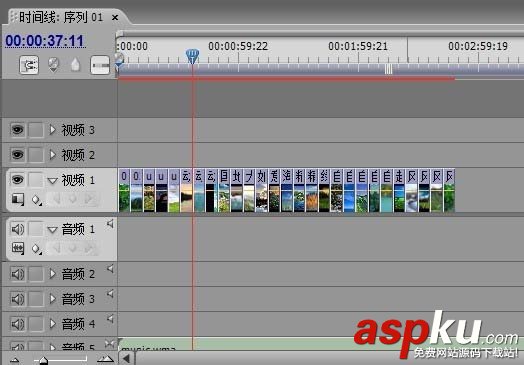Click output channel icon of 音频 2
524x365 pixels.
point(110,269)
